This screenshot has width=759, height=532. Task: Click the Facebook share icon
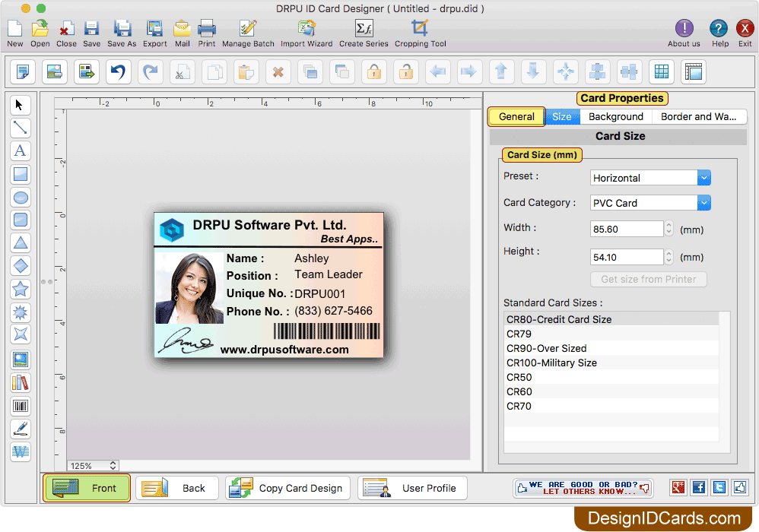click(x=698, y=487)
